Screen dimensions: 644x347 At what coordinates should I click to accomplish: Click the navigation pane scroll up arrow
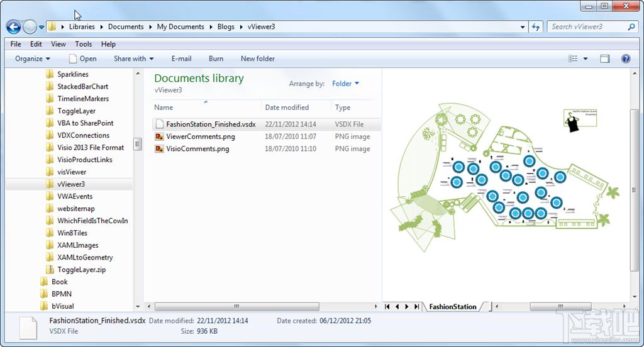(x=138, y=74)
